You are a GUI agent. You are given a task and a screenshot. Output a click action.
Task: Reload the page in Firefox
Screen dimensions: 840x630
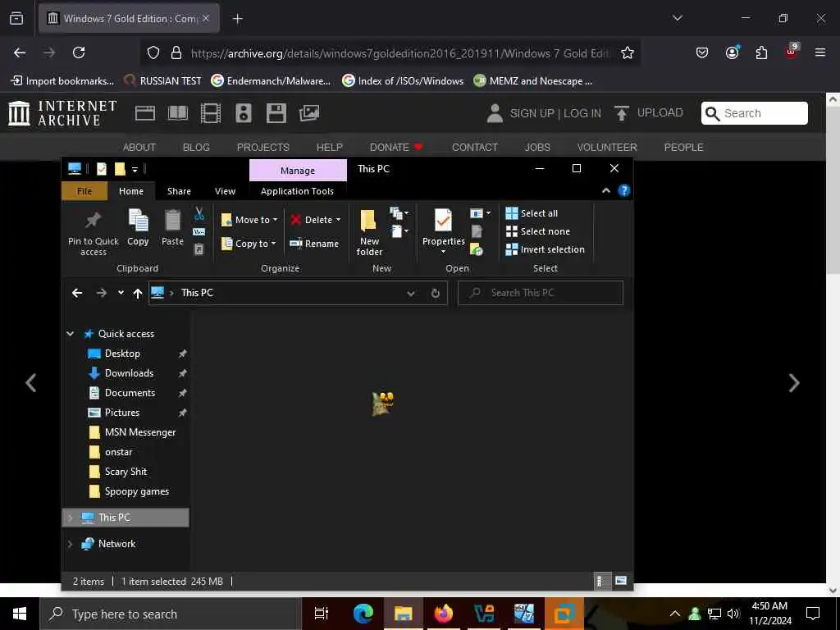pyautogui.click(x=79, y=52)
